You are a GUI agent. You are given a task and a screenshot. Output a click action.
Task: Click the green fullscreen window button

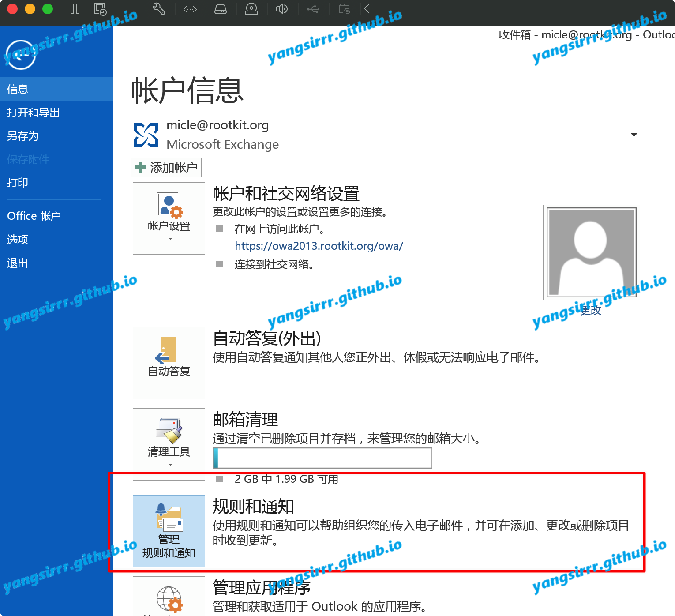48,9
